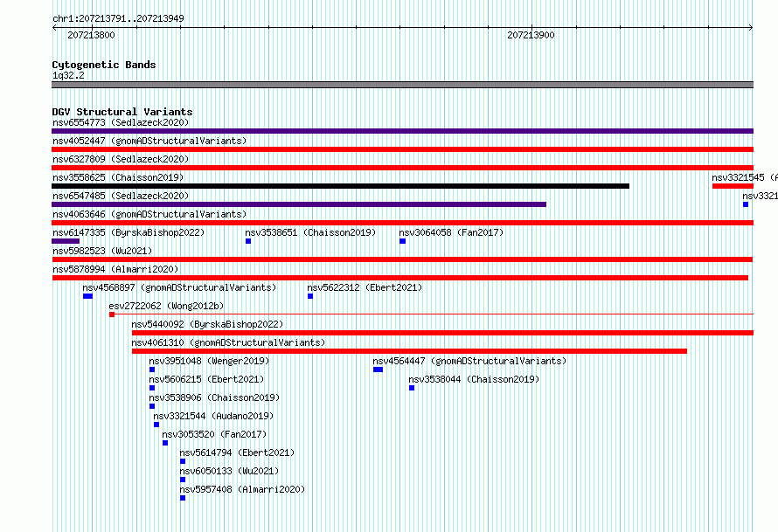The width and height of the screenshot is (778, 532).
Task: Open nsv6547485 (Sedlazeck2020) variant label
Action: [x=121, y=196]
